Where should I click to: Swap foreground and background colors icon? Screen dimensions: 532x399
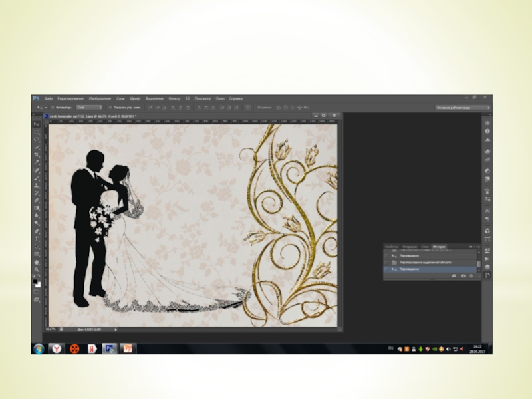coord(39,276)
